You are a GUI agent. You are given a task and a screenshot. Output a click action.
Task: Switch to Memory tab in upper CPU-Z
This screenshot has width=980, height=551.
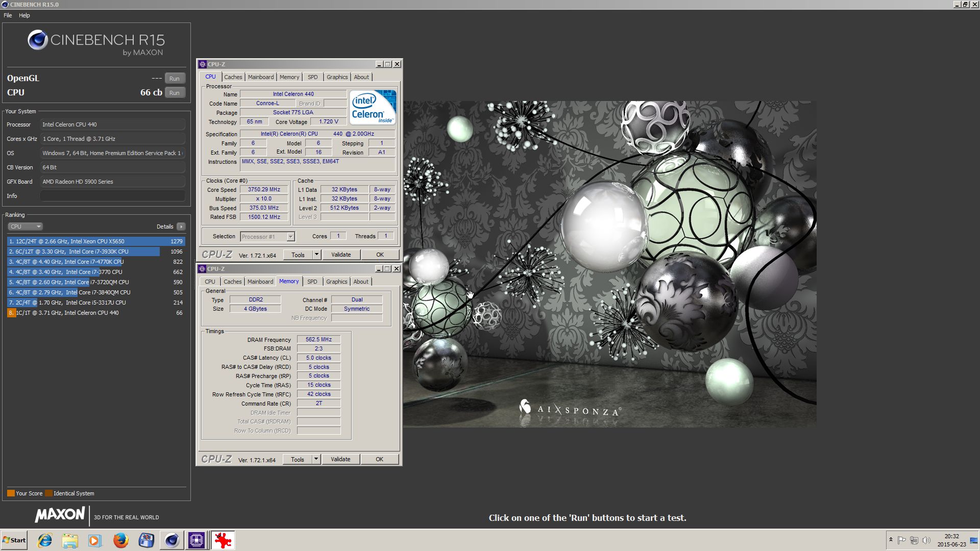[289, 77]
